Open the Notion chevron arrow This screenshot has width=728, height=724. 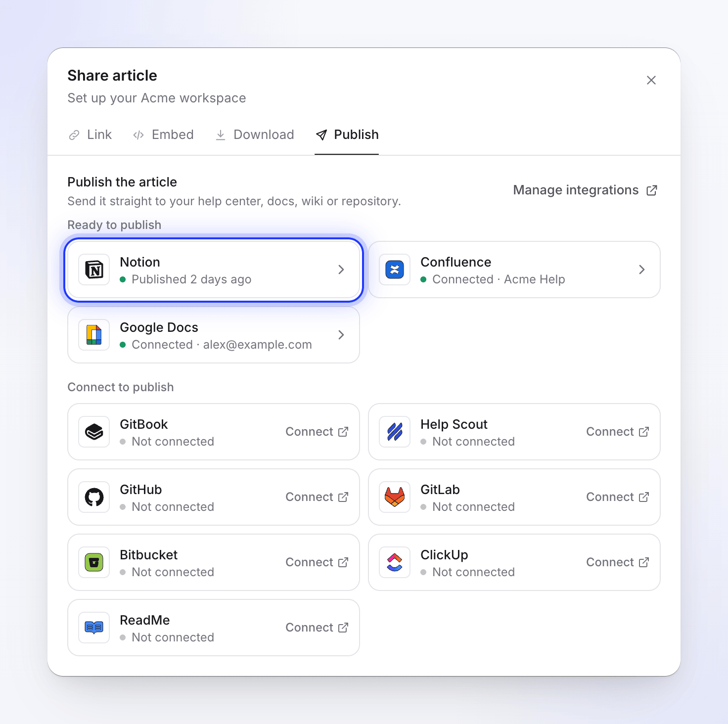coord(341,270)
